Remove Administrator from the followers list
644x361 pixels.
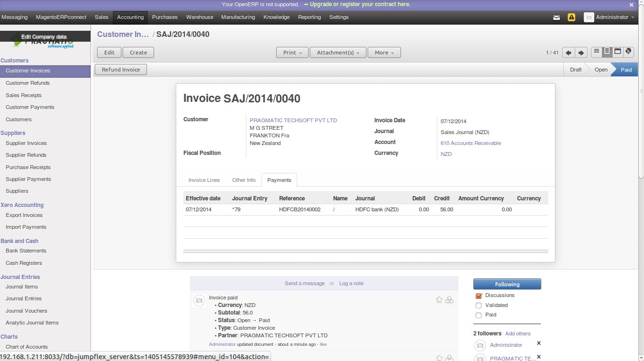[539, 343]
